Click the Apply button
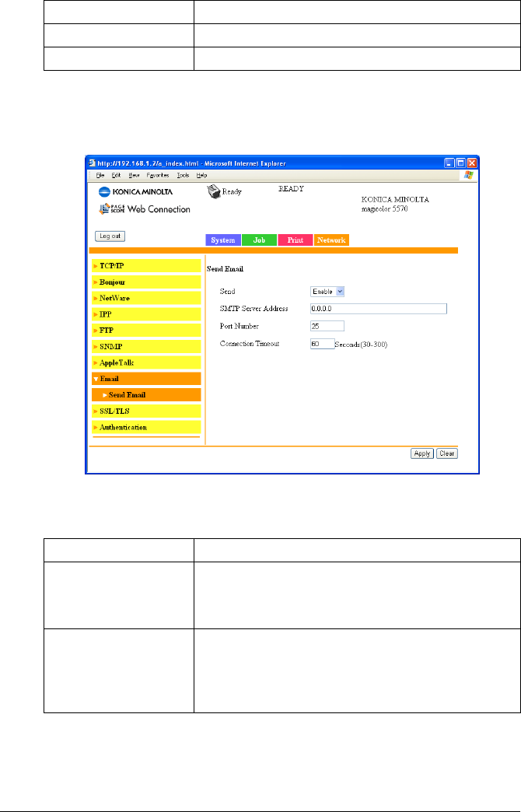521x812 pixels. click(422, 453)
